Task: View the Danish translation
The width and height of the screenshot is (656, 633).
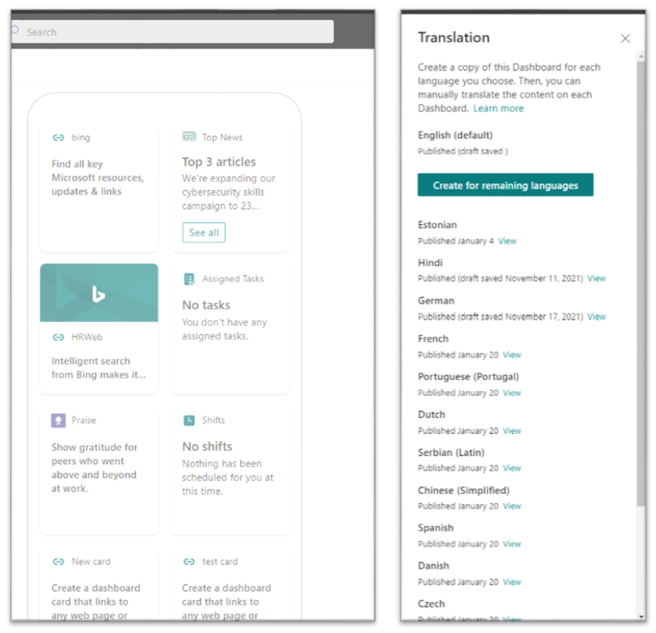Action: [x=512, y=582]
